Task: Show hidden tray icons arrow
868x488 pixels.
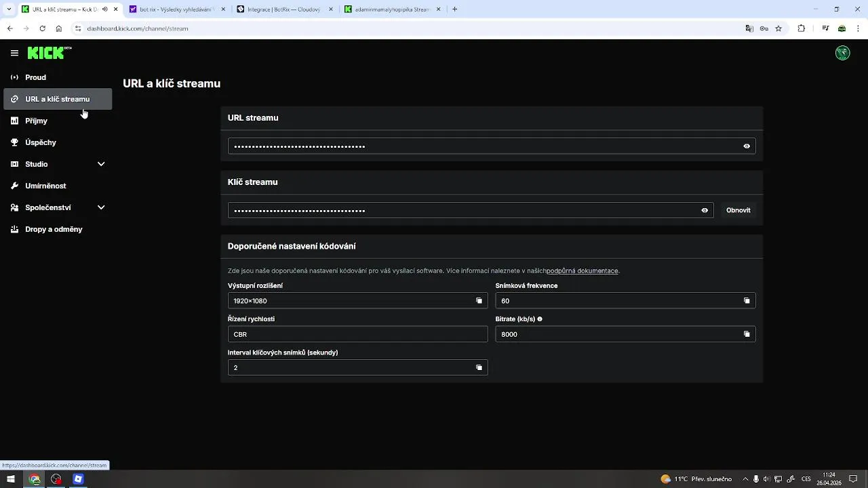Action: (x=745, y=479)
